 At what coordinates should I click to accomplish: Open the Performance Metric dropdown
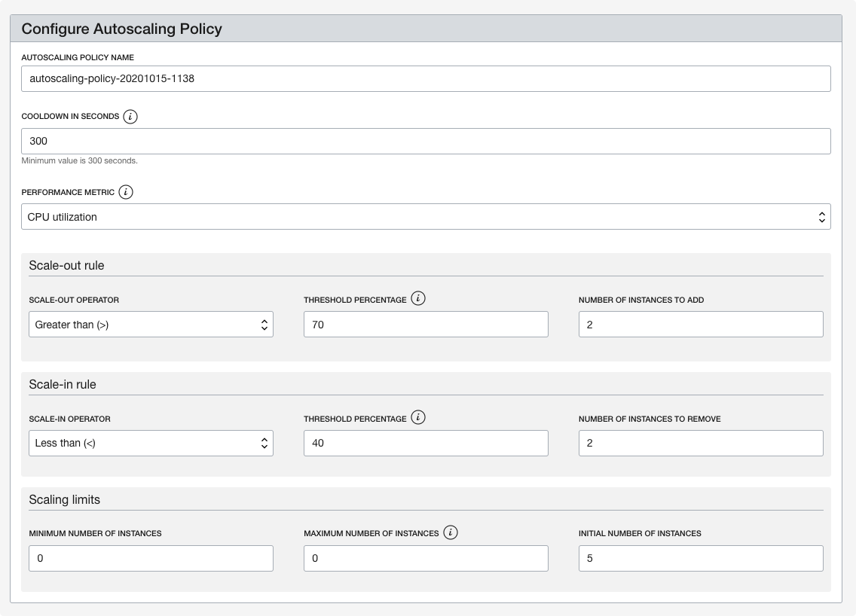426,217
